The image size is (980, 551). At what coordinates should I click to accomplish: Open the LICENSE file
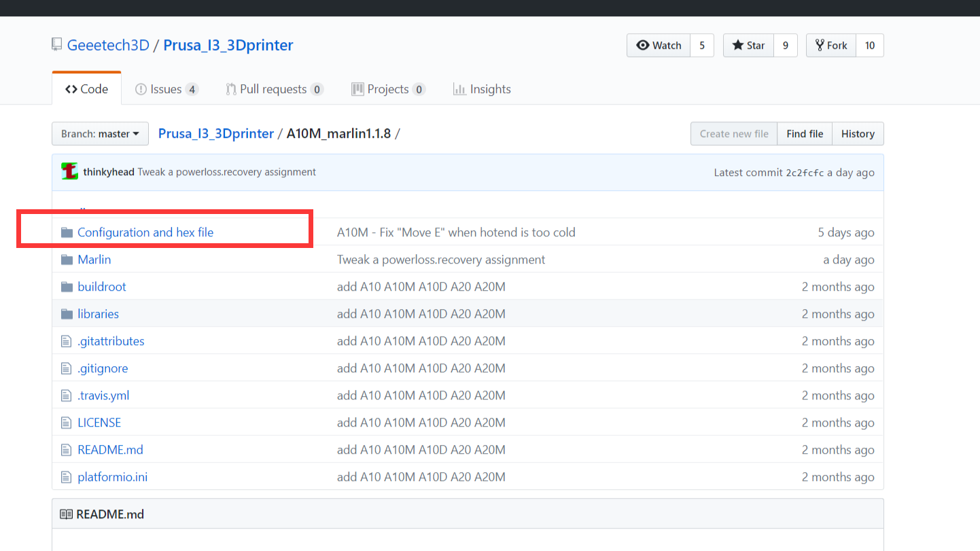(x=99, y=423)
